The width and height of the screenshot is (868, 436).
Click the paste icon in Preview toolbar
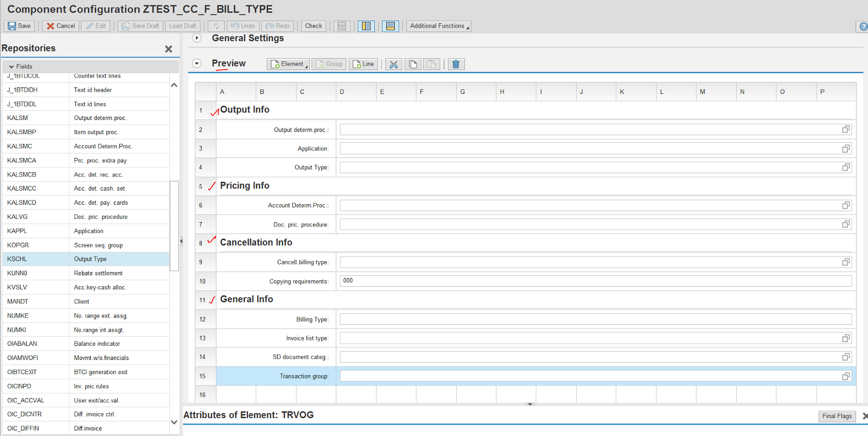pos(432,64)
